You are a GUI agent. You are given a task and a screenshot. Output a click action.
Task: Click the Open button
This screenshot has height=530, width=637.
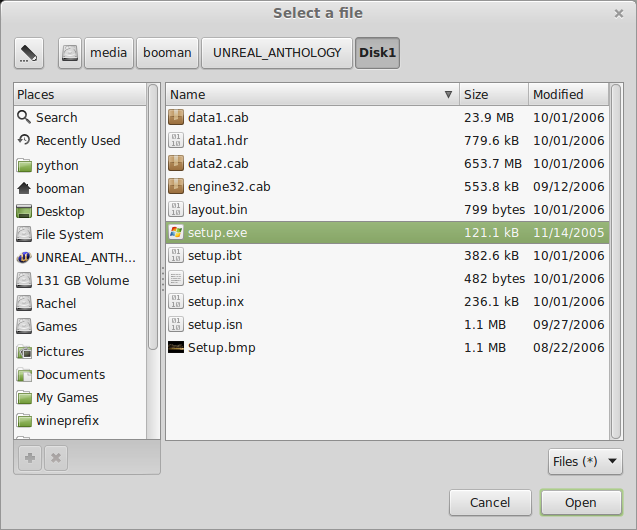(x=581, y=503)
